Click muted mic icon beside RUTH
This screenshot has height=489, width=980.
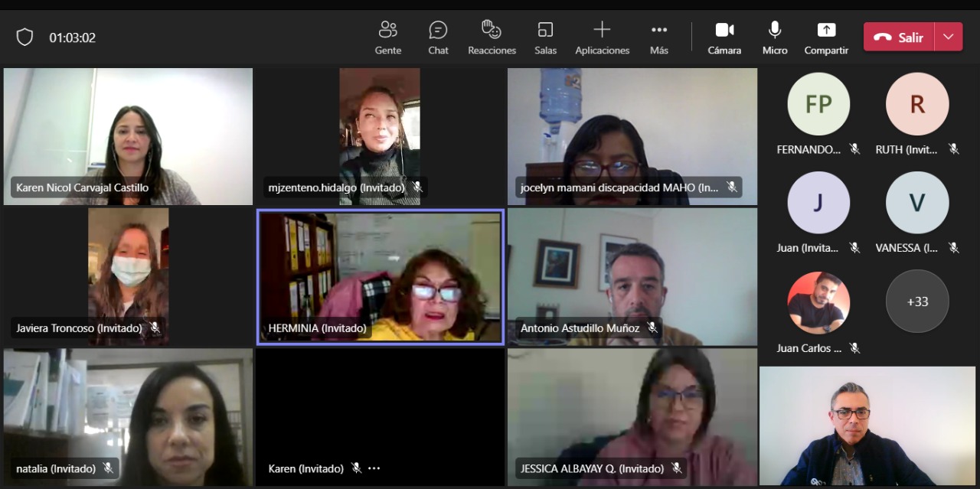pyautogui.click(x=953, y=149)
